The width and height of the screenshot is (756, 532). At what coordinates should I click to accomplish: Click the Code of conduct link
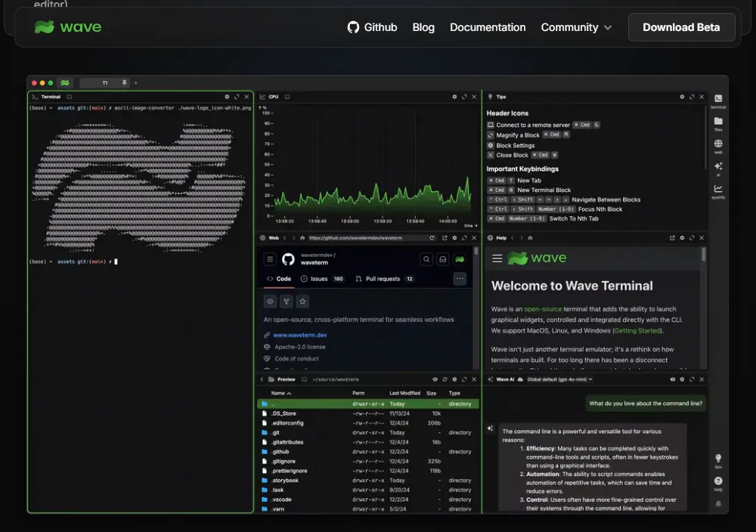click(x=296, y=359)
